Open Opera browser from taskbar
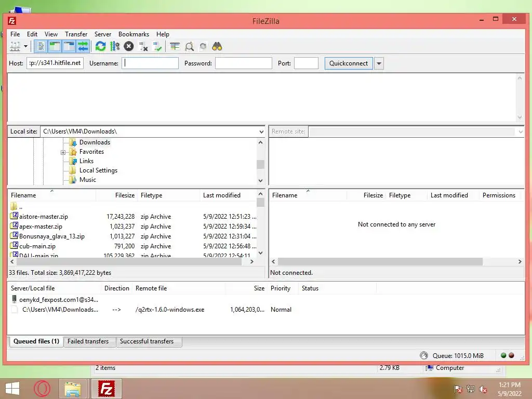The height and width of the screenshot is (399, 532). [x=42, y=389]
